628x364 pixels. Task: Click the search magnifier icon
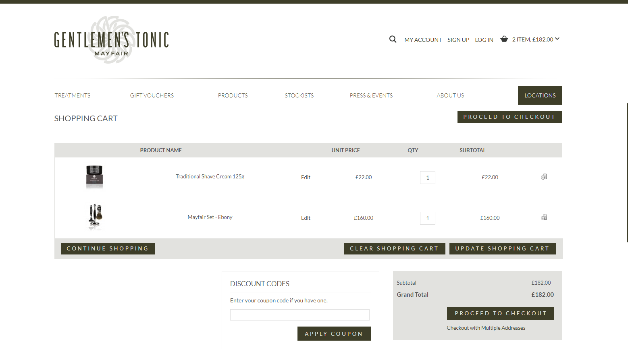393,39
